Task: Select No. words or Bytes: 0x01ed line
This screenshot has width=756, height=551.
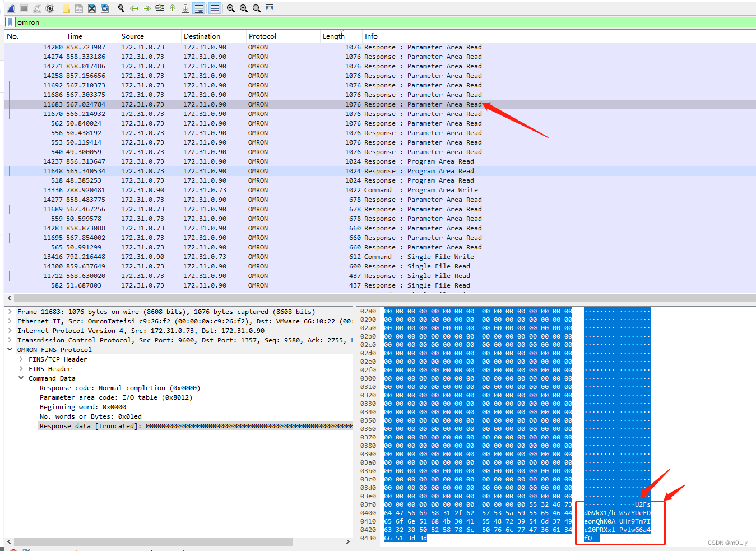Action: pos(91,416)
